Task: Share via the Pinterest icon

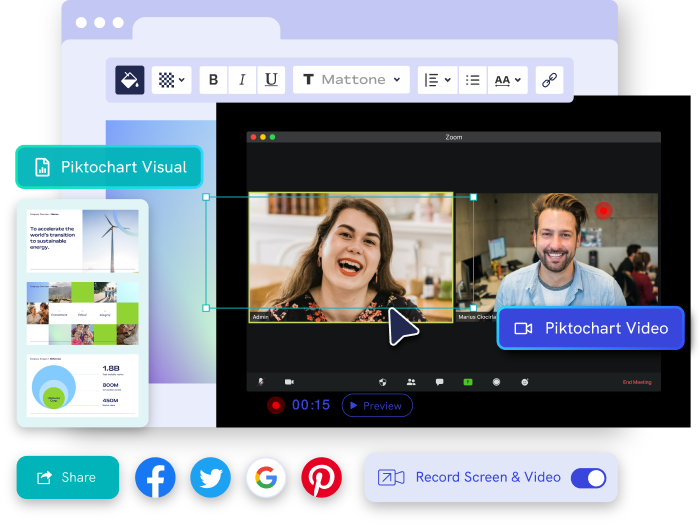Action: click(321, 477)
